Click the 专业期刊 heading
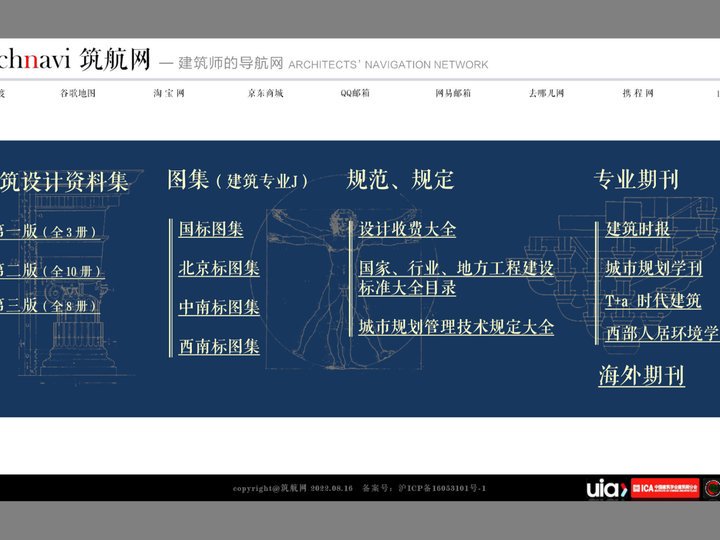720x540 pixels. pyautogui.click(x=636, y=180)
